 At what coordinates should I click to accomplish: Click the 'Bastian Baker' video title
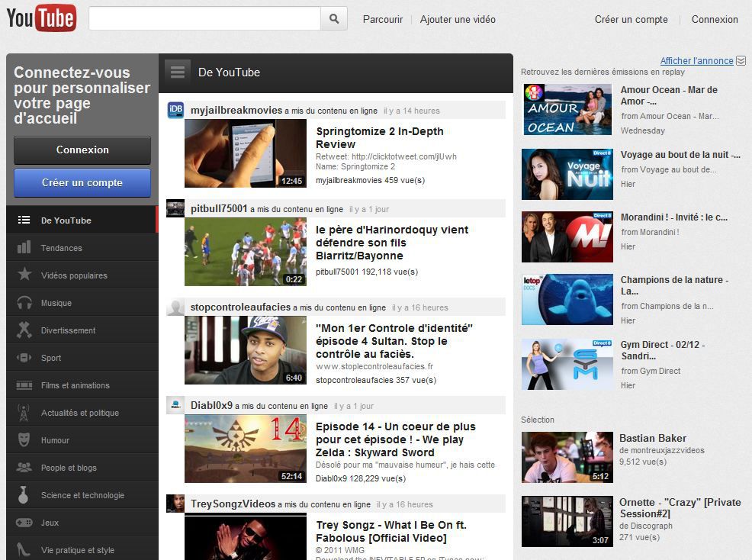coord(653,438)
